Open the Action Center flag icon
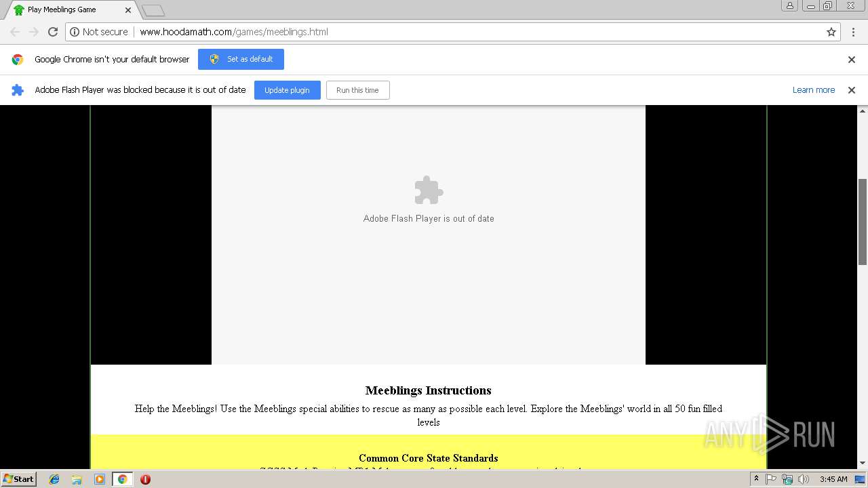The image size is (868, 488). coord(771,479)
